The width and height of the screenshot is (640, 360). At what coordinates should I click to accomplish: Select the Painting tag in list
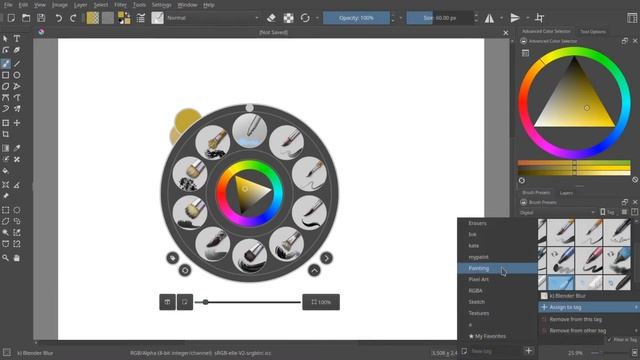pyautogui.click(x=497, y=268)
